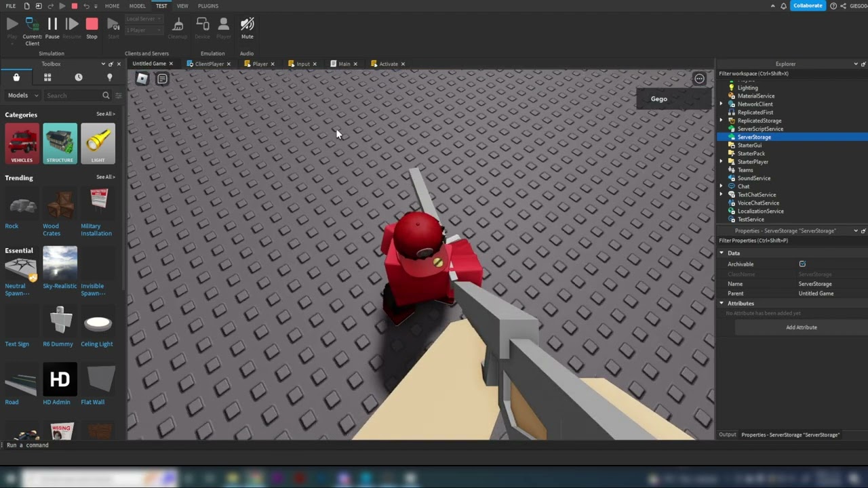This screenshot has height=488, width=868.
Task: Pause the running simulation
Action: [52, 27]
